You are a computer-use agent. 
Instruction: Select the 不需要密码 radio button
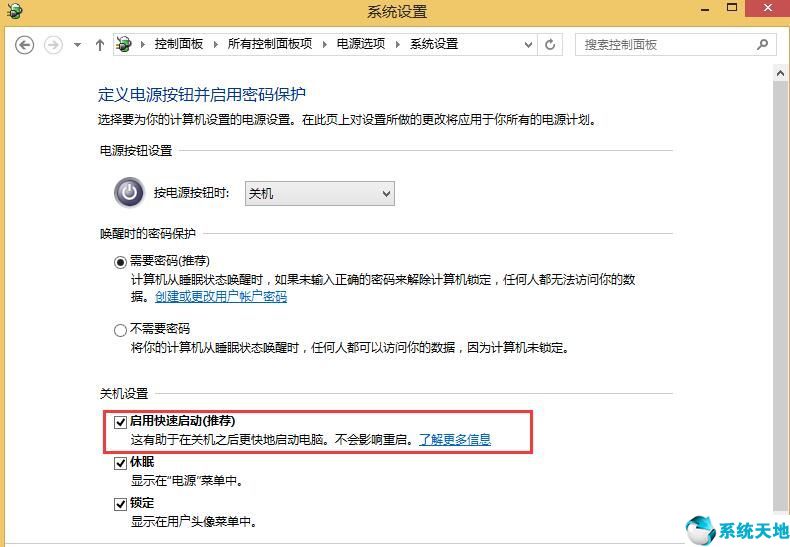120,330
